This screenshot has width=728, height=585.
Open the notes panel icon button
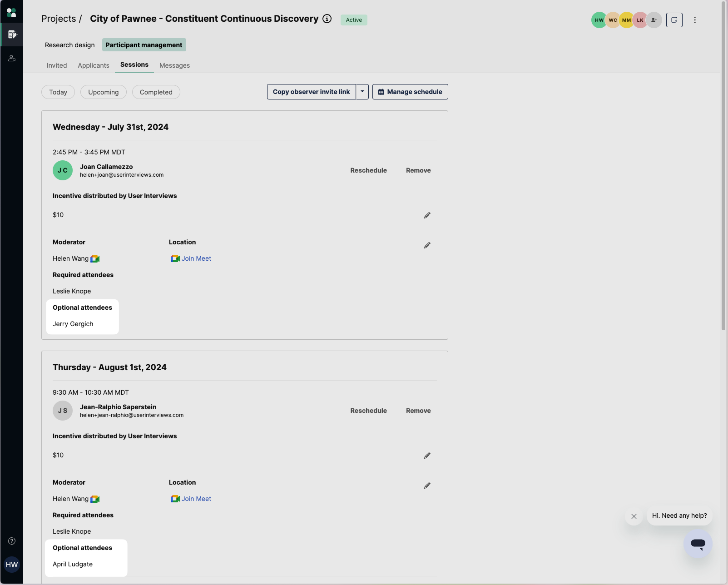[x=674, y=20]
